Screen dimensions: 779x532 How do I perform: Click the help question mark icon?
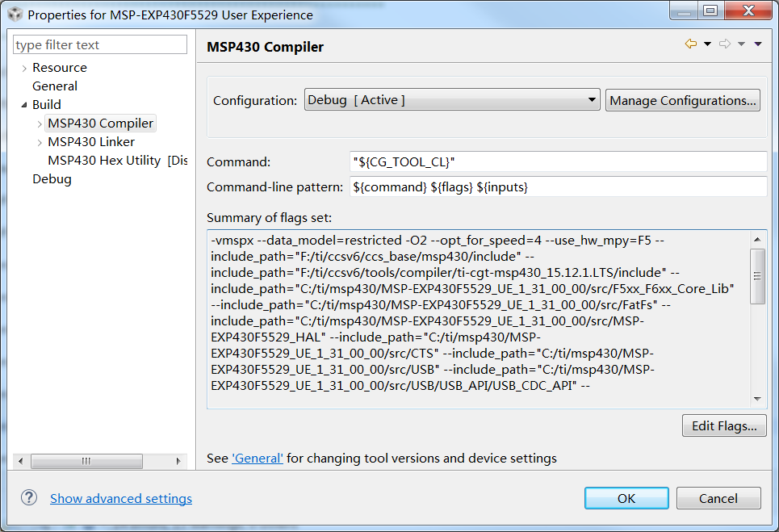tap(29, 497)
